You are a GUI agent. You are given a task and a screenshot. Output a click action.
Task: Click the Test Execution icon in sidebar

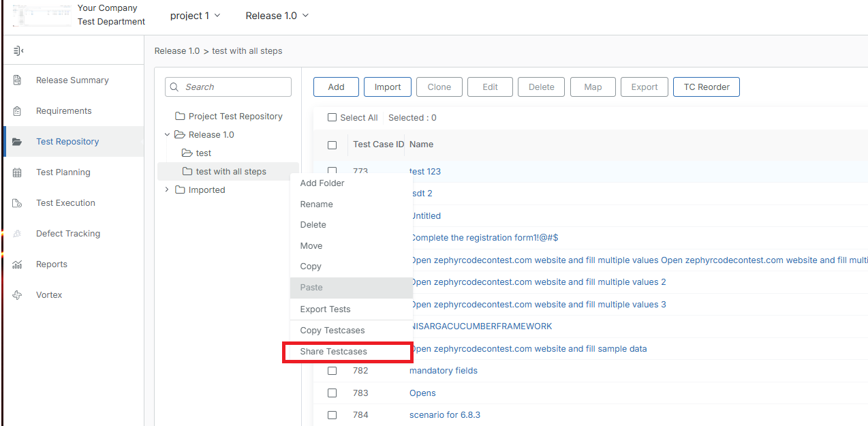[18, 203]
